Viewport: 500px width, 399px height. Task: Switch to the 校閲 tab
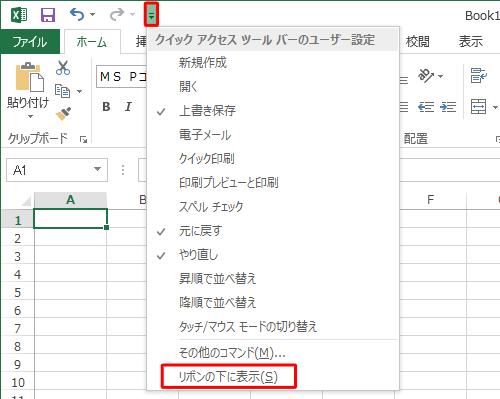(418, 42)
